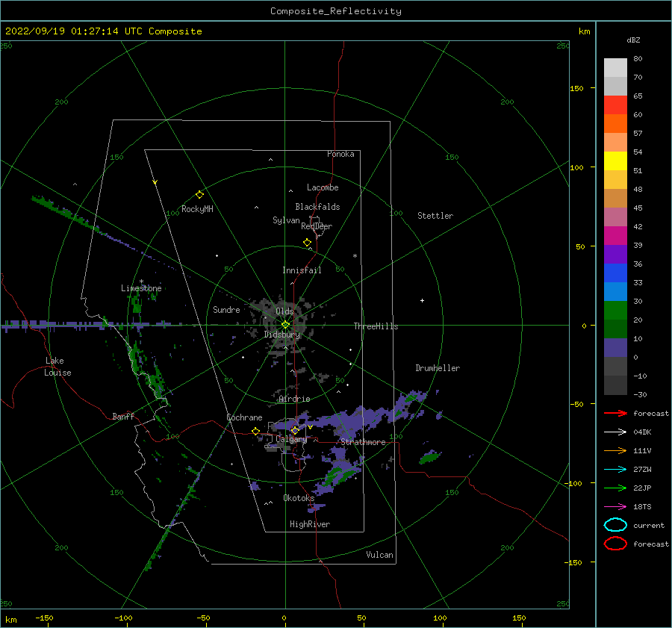Viewport: 672px width, 628px height.
Task: Click the Innisfail label
Action: (x=302, y=270)
